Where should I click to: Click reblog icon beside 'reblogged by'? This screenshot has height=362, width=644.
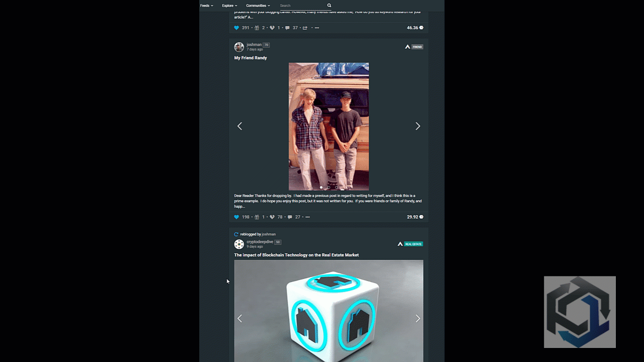[x=236, y=234]
